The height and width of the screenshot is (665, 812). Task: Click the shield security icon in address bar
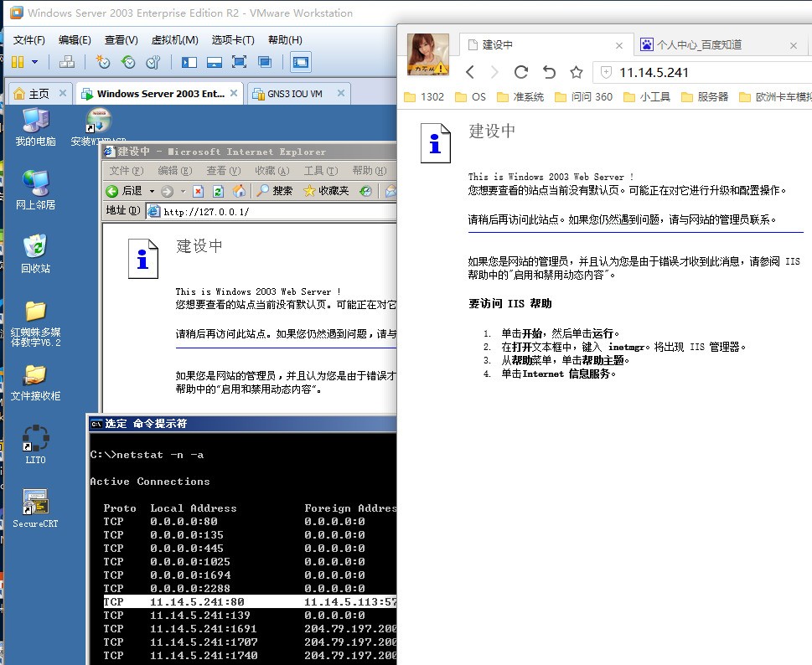pyautogui.click(x=606, y=73)
